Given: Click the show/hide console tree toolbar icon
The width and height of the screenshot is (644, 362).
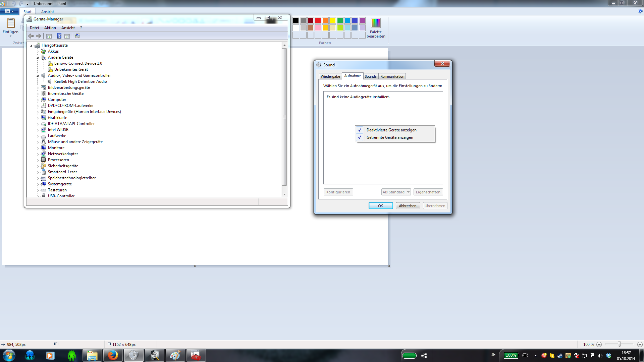Looking at the screenshot, I should pos(49,36).
